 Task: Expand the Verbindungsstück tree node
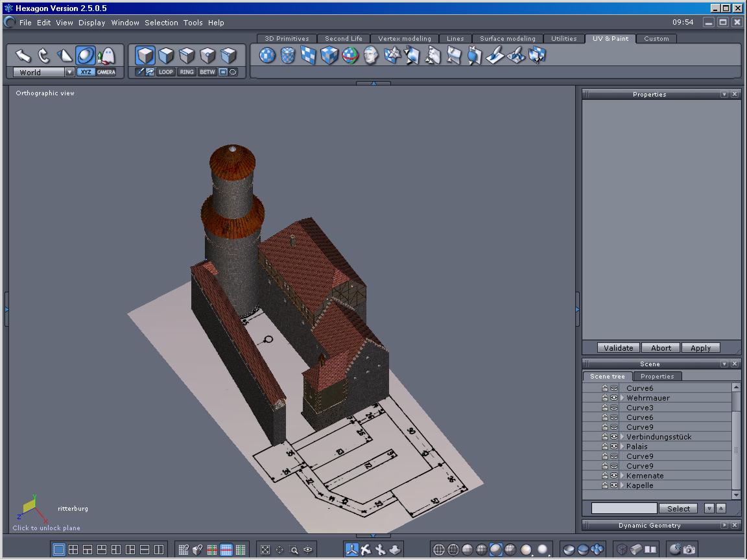point(622,437)
